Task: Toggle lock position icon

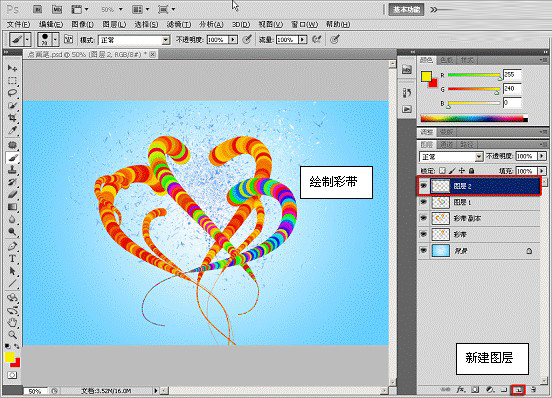Action: [x=462, y=171]
